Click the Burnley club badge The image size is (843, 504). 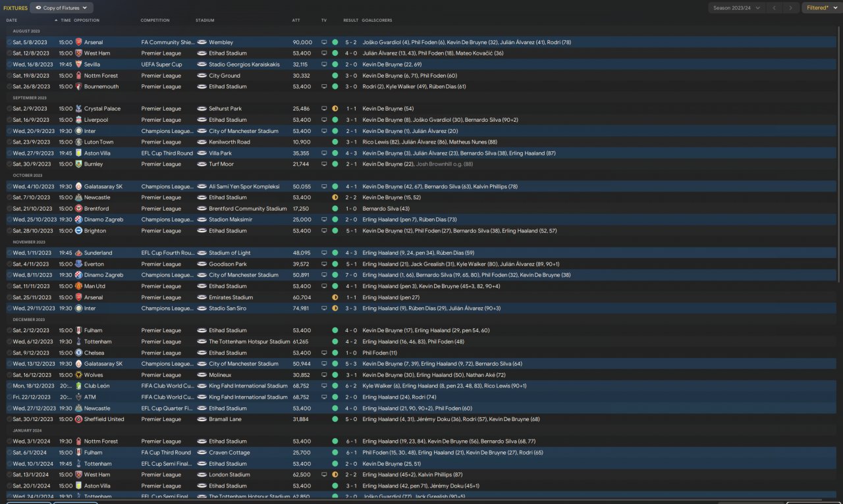pyautogui.click(x=78, y=164)
